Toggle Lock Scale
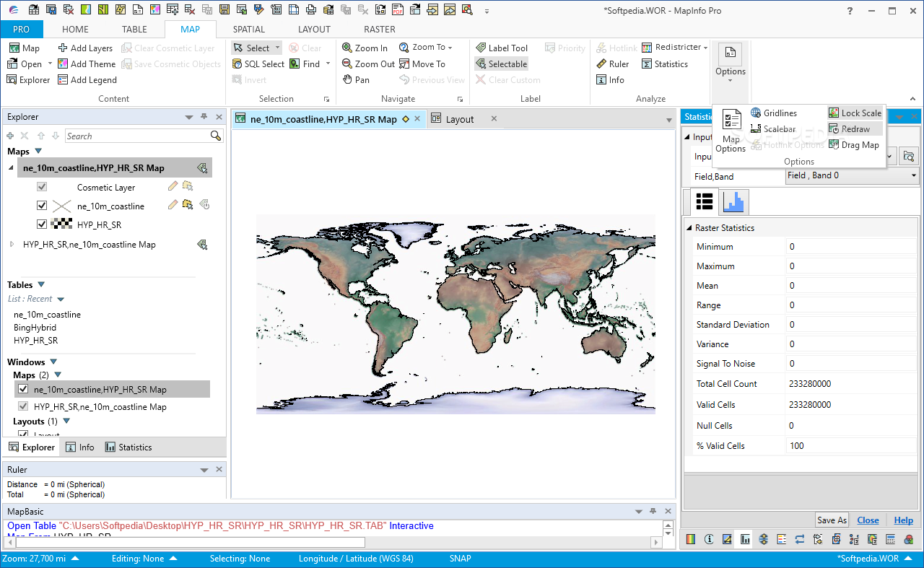Screen dimensions: 924x568 pyautogui.click(x=855, y=113)
